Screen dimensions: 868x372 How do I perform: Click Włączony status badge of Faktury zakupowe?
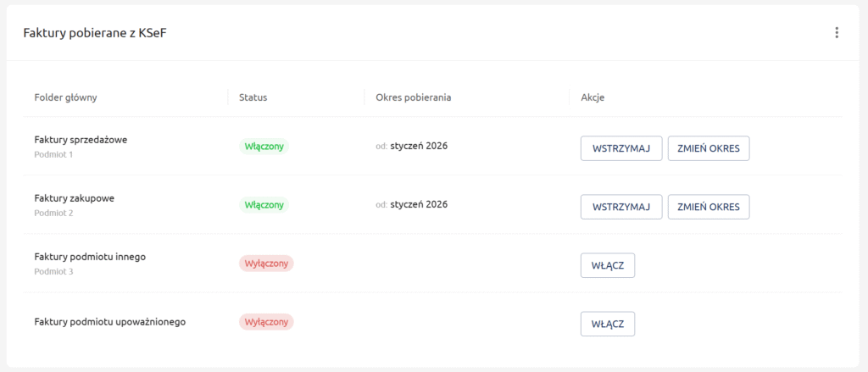tap(264, 205)
